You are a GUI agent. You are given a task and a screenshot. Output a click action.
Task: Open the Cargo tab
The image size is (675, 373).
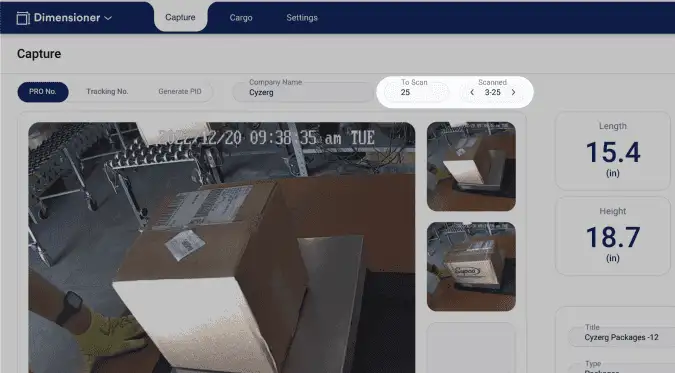[241, 18]
